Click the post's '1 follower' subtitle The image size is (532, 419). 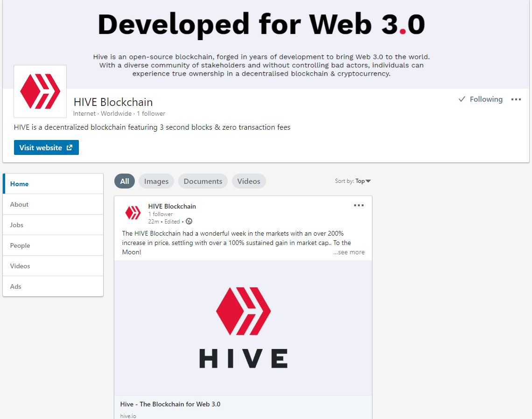tap(161, 214)
